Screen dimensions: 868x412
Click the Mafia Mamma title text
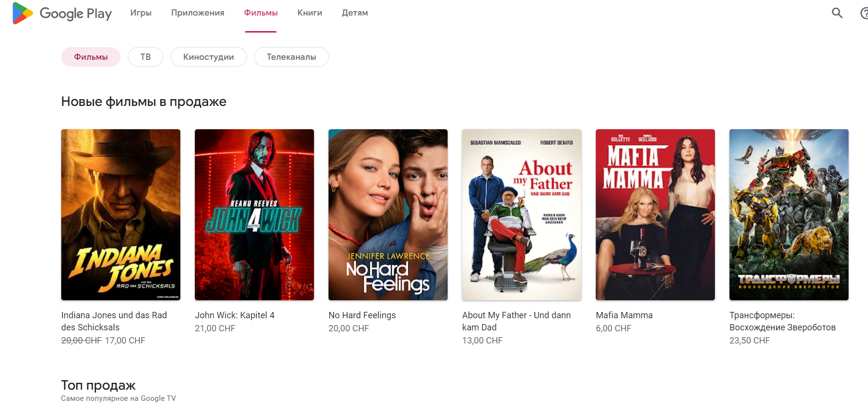pos(624,315)
